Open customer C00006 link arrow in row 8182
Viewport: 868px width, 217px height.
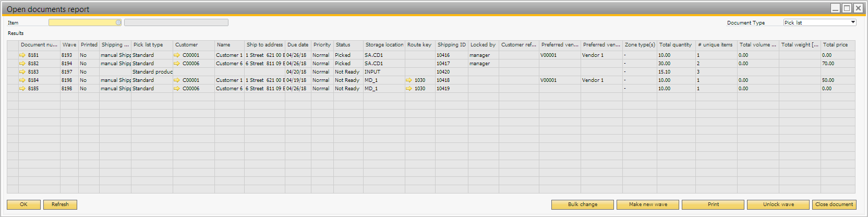pos(177,64)
